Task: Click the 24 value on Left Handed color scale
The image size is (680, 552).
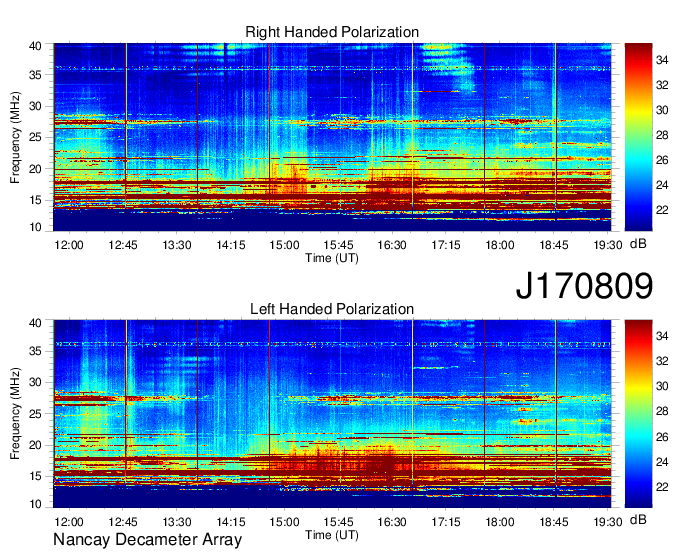Action: tap(662, 462)
